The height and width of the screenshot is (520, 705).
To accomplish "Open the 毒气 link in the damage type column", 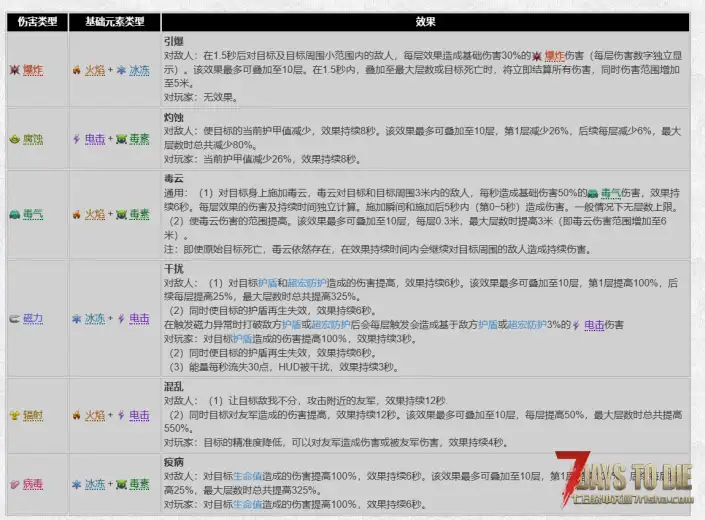I will [33, 214].
